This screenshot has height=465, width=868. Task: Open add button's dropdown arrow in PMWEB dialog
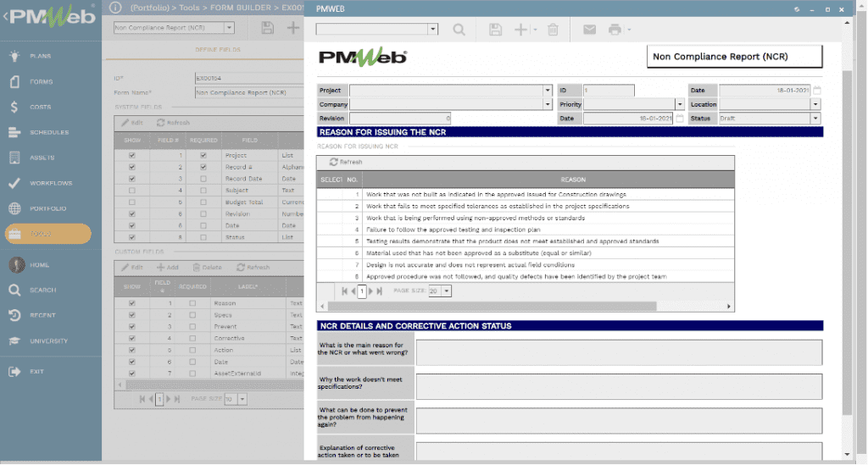(536, 30)
